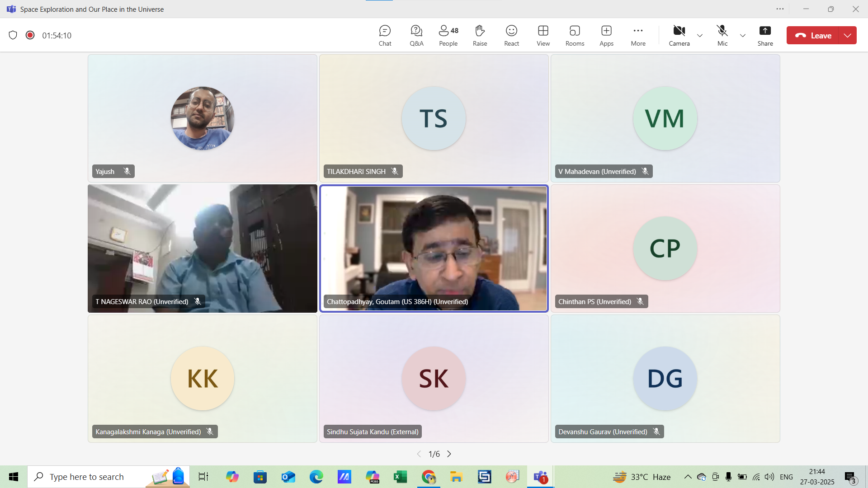Open the Chat panel
Viewport: 868px width, 488px height.
[x=385, y=35]
